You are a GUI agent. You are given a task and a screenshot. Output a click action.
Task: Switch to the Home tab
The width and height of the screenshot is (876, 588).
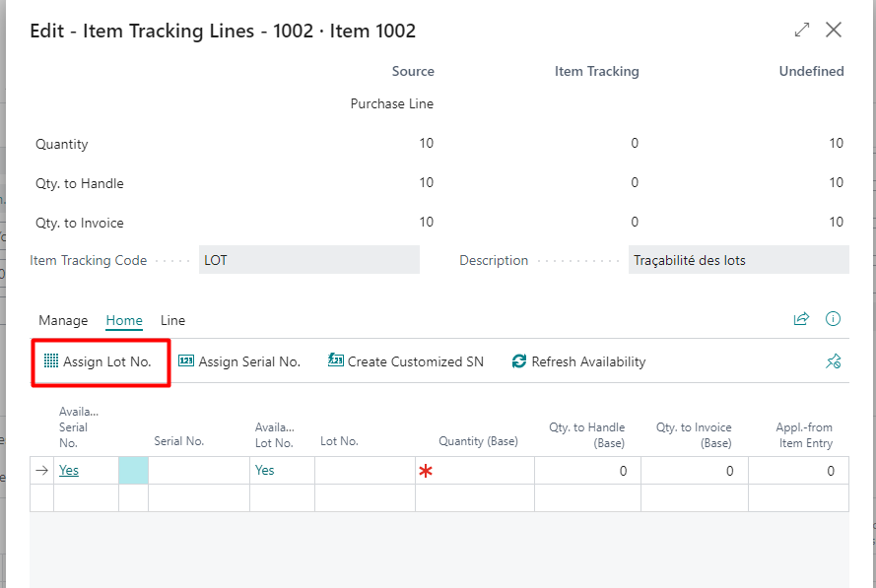pyautogui.click(x=124, y=320)
